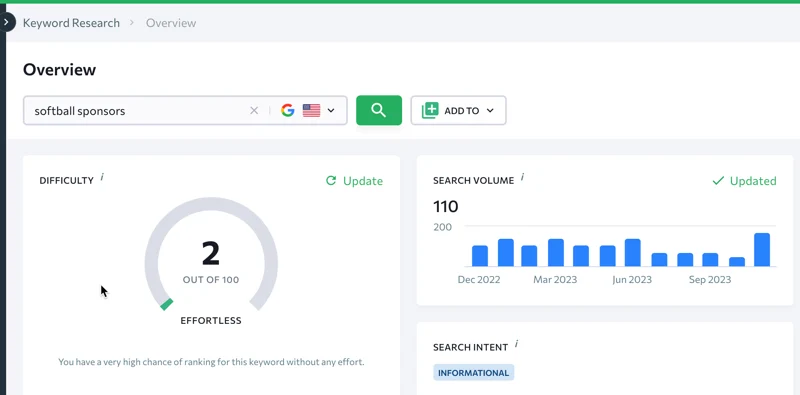Image resolution: width=800 pixels, height=395 pixels.
Task: Click the Difficulty info icon
Action: (102, 177)
